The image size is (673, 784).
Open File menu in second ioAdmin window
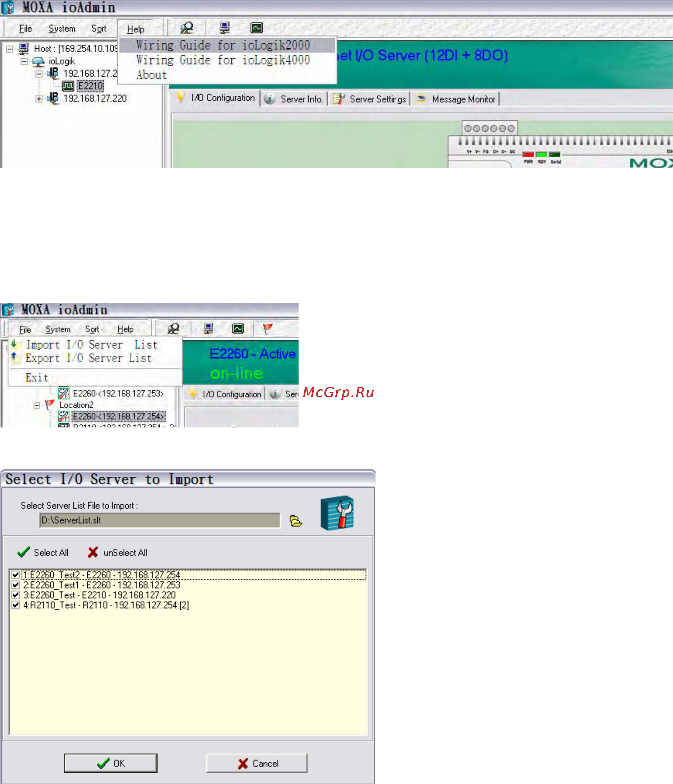[x=25, y=330]
